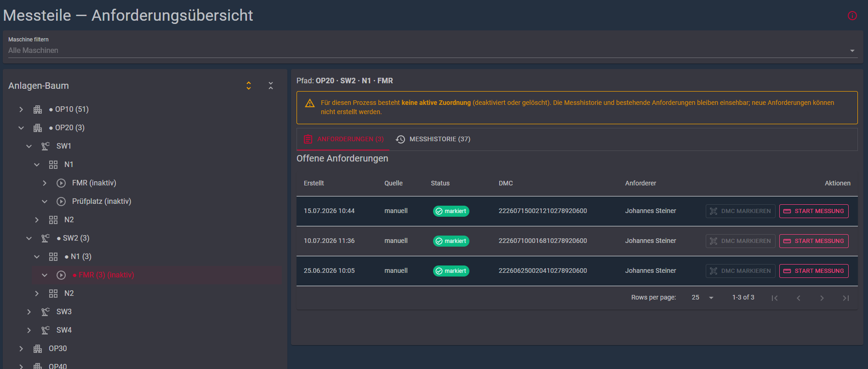Go to next page of the table
Screen dimensions: 868x369
(x=822, y=298)
